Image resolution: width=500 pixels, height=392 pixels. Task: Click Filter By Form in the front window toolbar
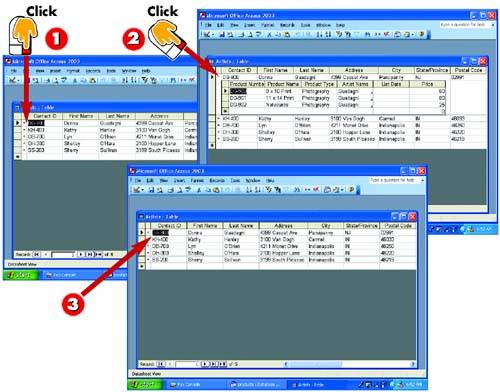[277, 190]
